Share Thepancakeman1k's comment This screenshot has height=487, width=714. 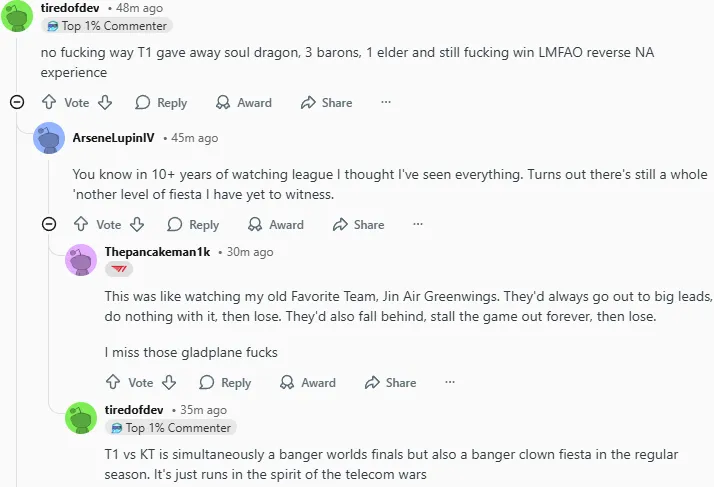(390, 382)
